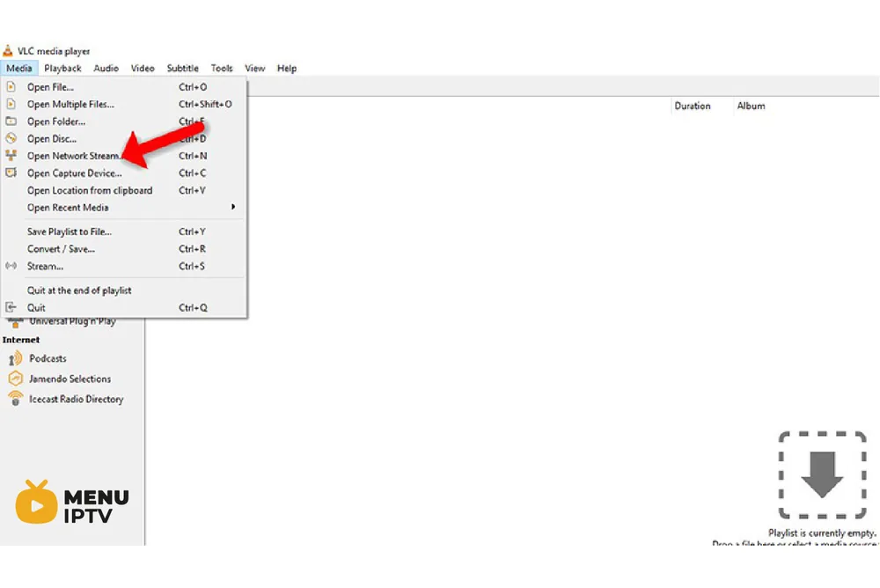Screen dimensions: 880x588
Task: Open the Media menu
Action: coord(19,68)
